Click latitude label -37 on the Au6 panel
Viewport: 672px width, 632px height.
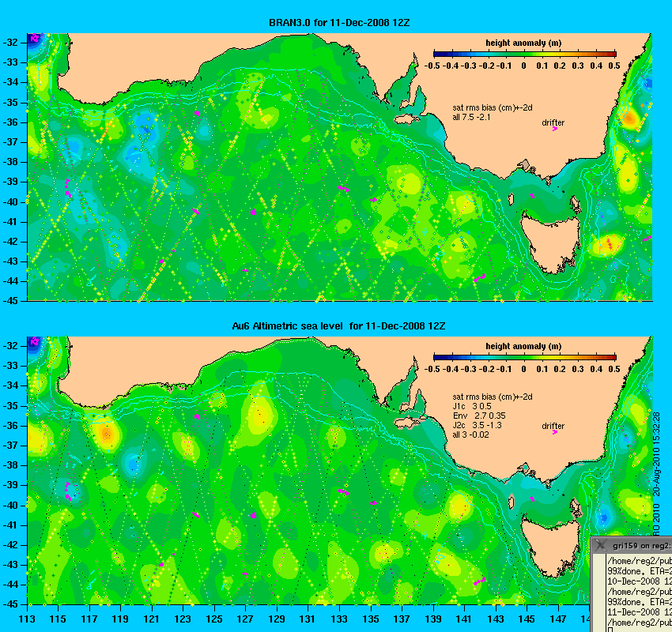point(11,446)
